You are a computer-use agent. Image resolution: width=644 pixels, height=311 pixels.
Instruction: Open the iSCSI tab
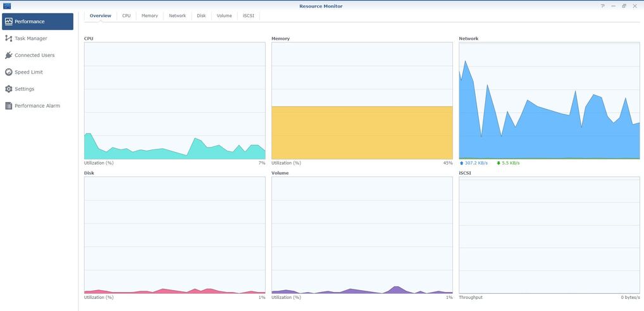[x=249, y=16]
